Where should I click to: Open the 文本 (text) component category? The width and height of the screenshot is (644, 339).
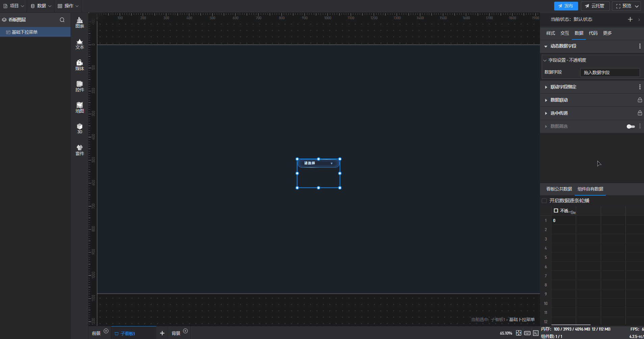click(80, 44)
